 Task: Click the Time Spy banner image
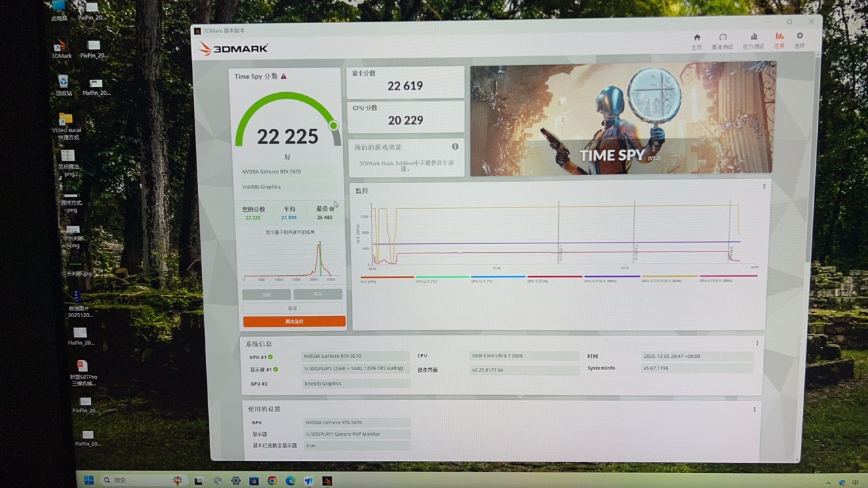point(622,119)
